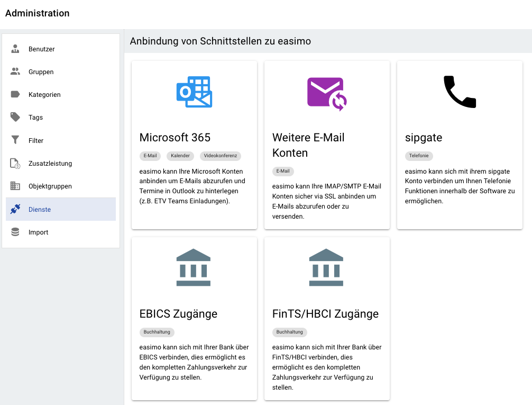Screen dimensions: 532x405
Task: Open the sipgate card title
Action: click(424, 138)
